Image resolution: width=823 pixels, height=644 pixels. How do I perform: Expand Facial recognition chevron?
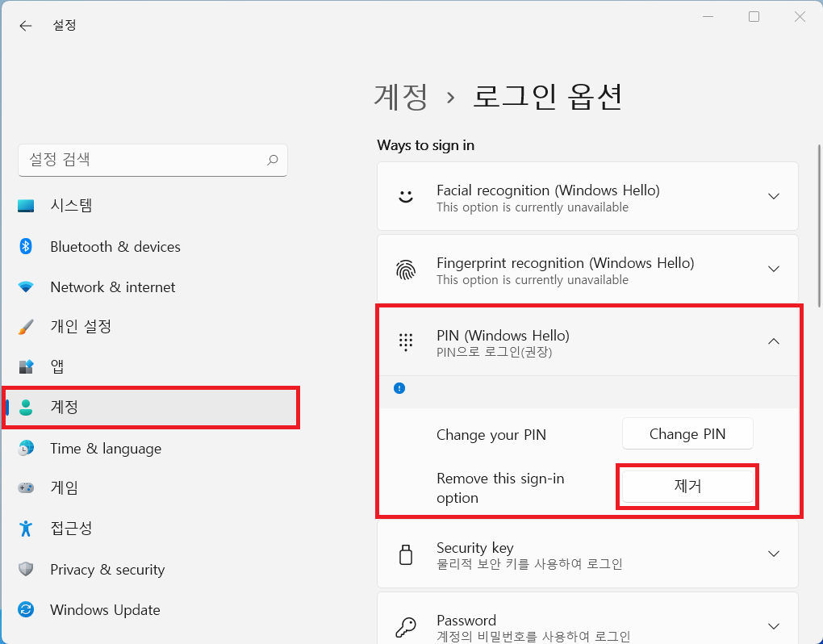click(773, 196)
